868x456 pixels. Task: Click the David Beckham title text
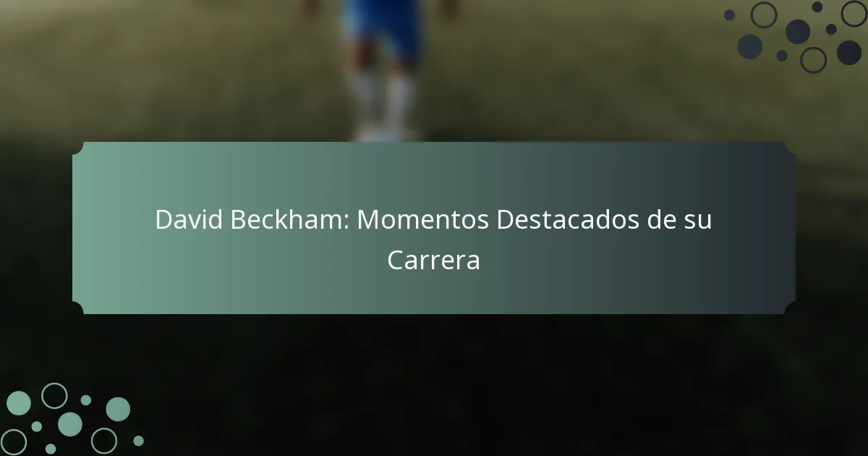pos(433,240)
